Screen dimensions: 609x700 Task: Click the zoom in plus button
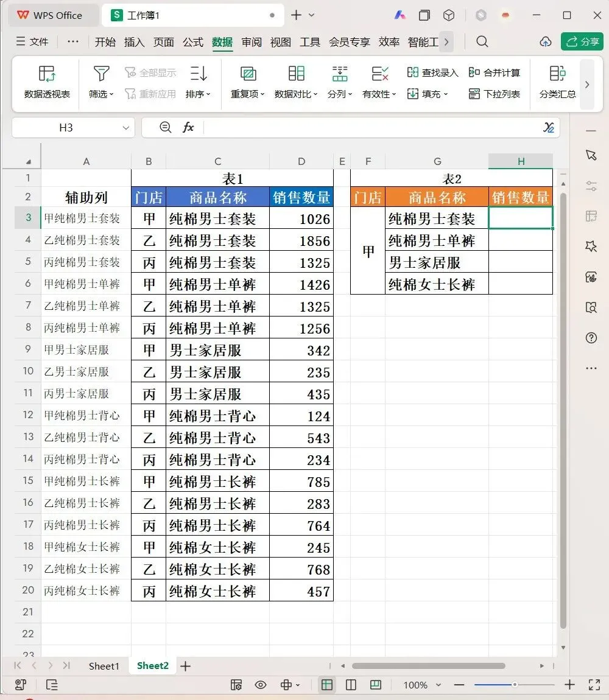click(x=569, y=684)
